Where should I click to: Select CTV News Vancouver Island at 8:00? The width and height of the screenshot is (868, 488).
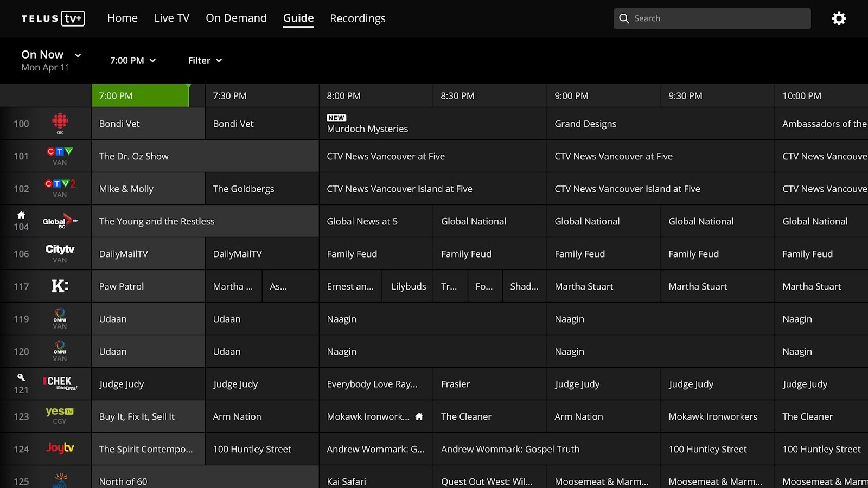433,189
